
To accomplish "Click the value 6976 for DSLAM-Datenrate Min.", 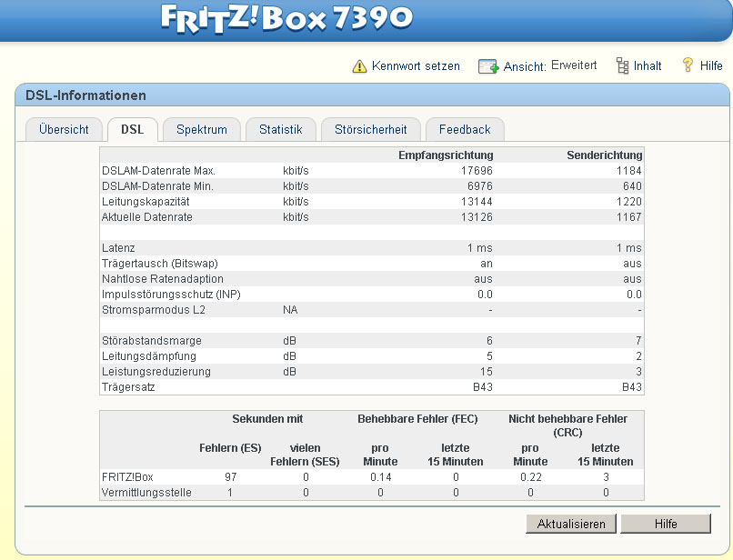I will click(x=480, y=186).
